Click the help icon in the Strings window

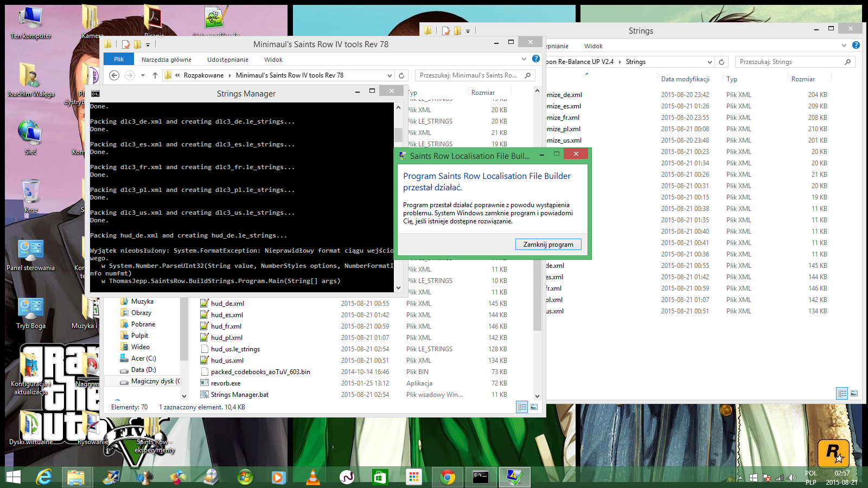tap(856, 45)
